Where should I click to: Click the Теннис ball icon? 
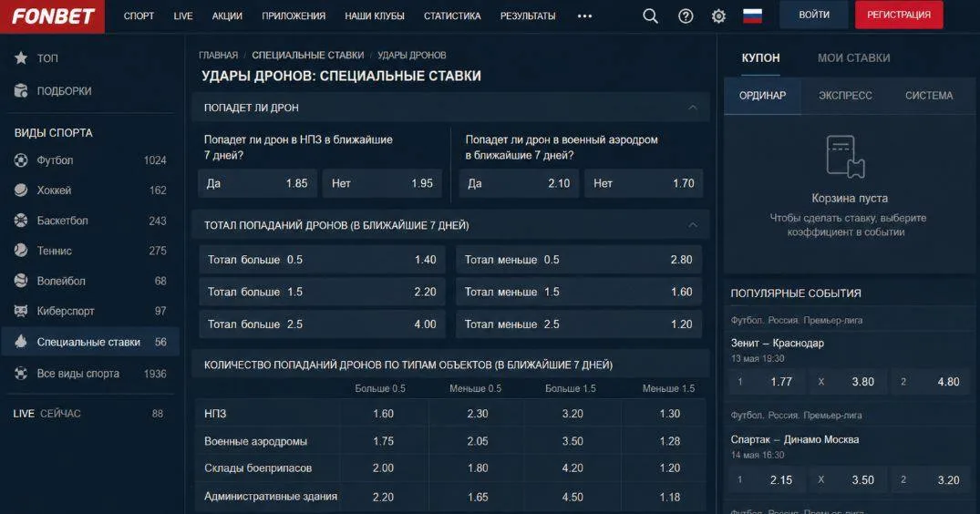[x=21, y=251]
